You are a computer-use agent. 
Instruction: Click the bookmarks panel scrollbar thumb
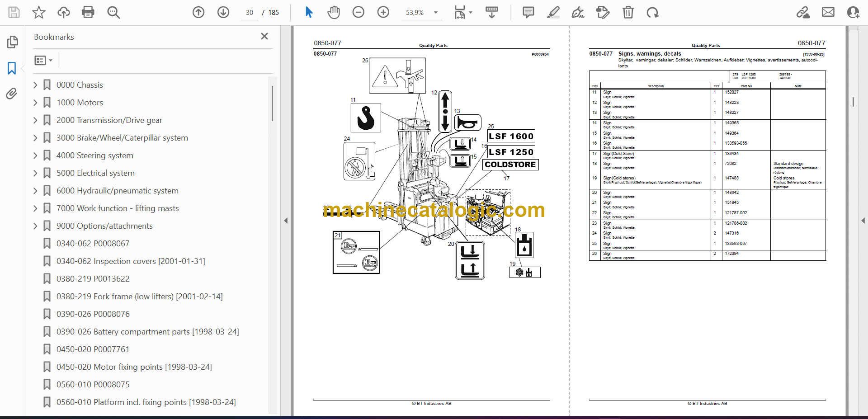point(272,104)
